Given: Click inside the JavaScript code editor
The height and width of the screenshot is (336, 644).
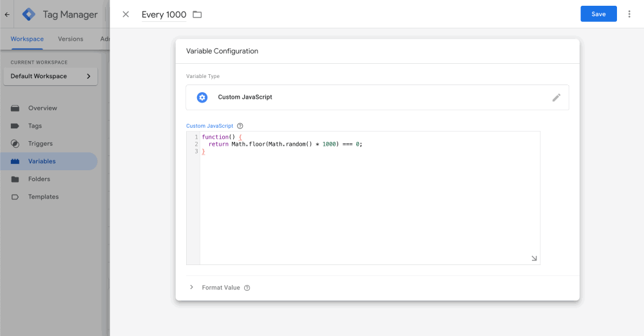Looking at the screenshot, I should click(x=370, y=198).
